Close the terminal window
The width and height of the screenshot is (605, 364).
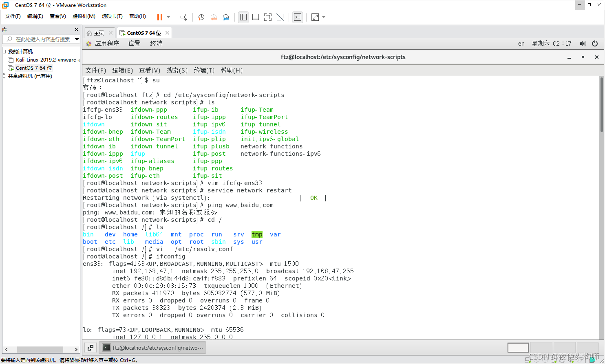tap(597, 57)
